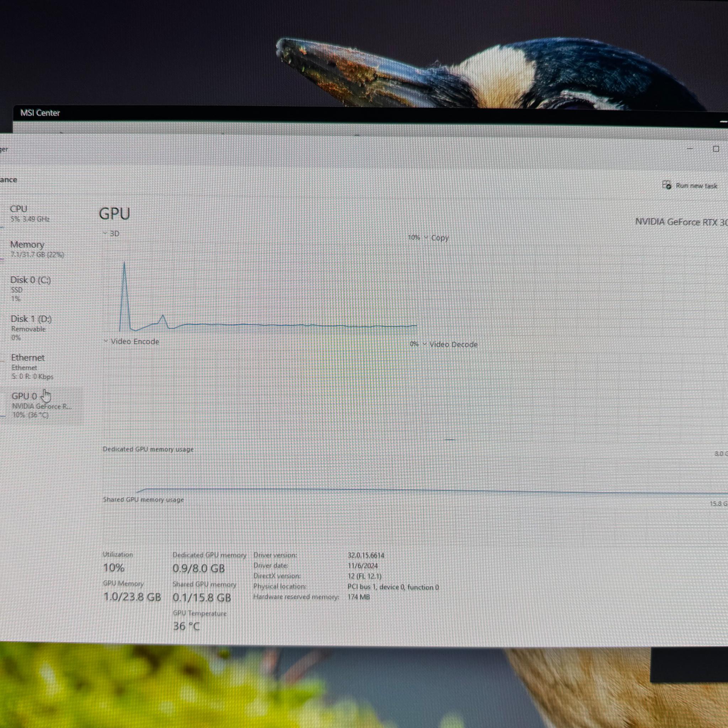Open the Video Decode engine dropdown
The height and width of the screenshot is (728, 728).
450,344
